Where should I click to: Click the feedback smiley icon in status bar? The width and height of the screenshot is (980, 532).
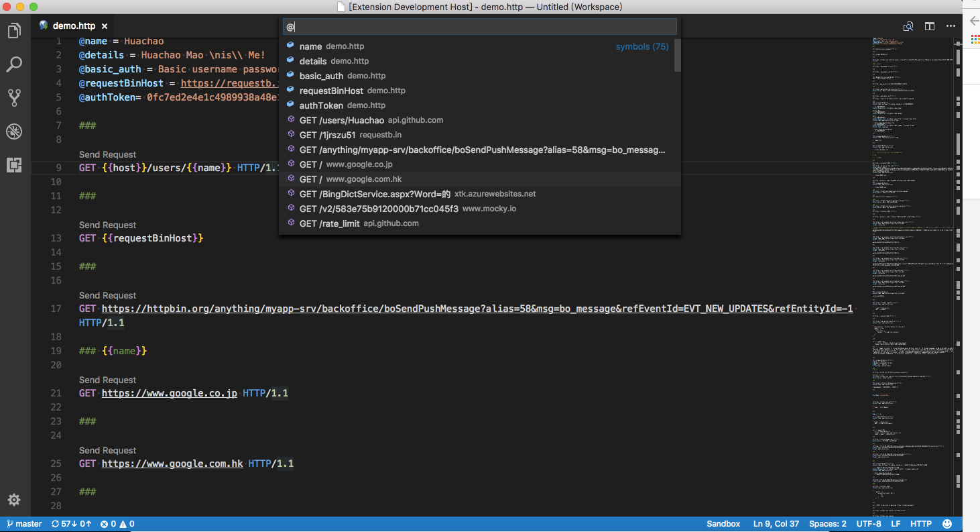click(947, 524)
